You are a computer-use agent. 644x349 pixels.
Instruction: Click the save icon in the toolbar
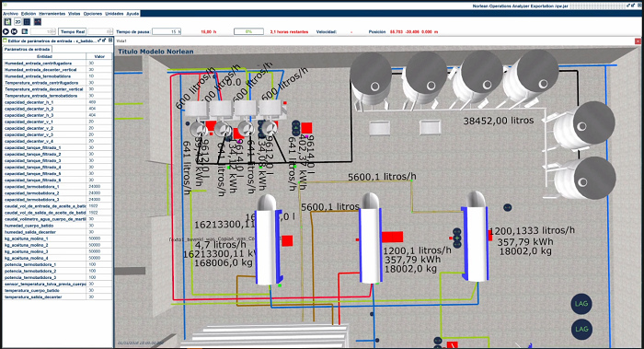(x=7, y=22)
